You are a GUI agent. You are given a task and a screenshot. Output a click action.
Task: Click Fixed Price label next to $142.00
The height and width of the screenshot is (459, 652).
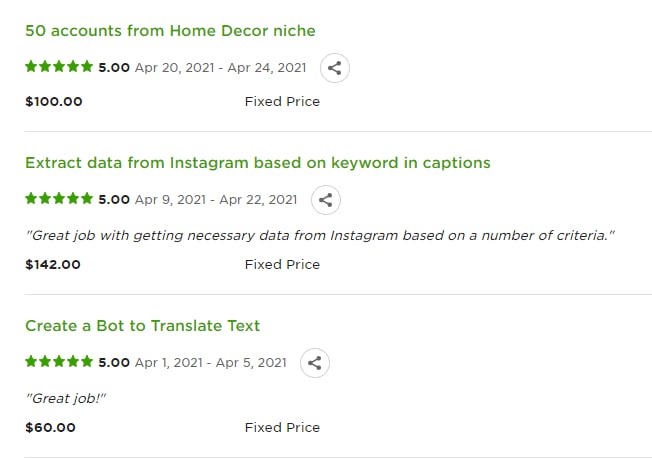point(282,264)
